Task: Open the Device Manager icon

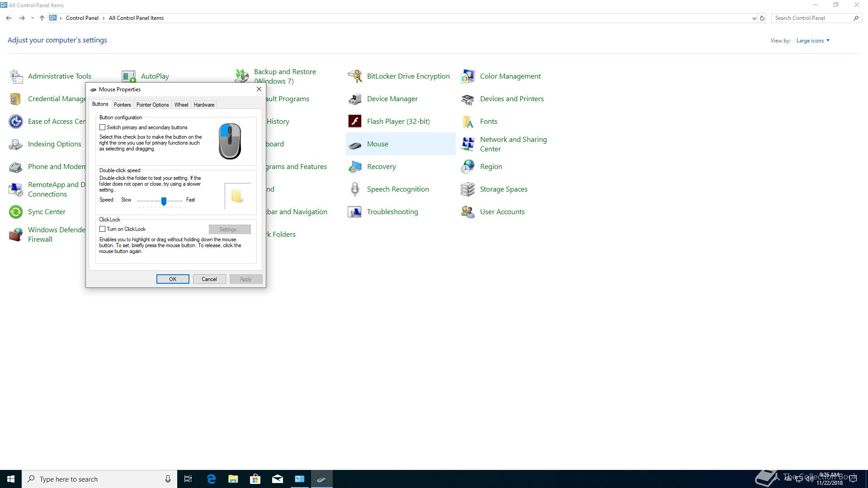Action: [x=355, y=99]
